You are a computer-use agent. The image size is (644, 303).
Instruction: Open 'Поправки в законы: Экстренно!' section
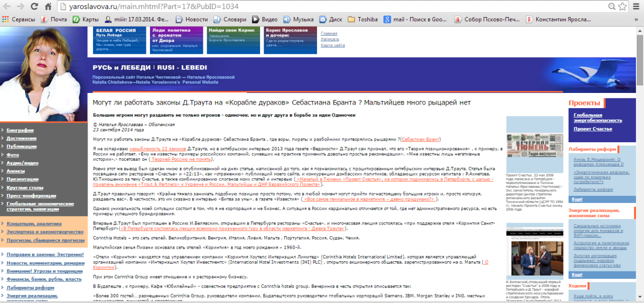pyautogui.click(x=45, y=255)
